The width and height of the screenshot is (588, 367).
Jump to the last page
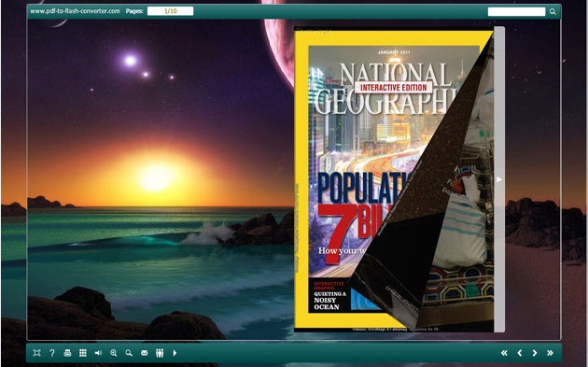[550, 353]
